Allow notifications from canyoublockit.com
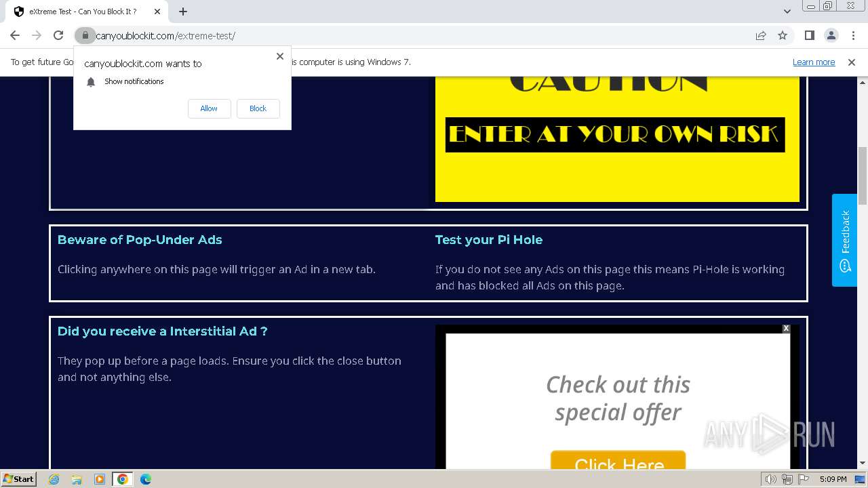Image resolution: width=868 pixels, height=488 pixels. pyautogui.click(x=209, y=108)
